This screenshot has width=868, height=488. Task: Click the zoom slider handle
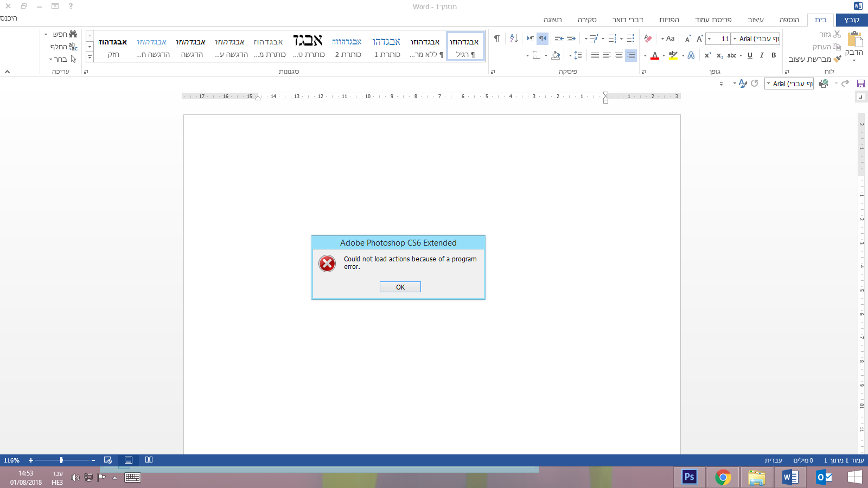pos(61,460)
